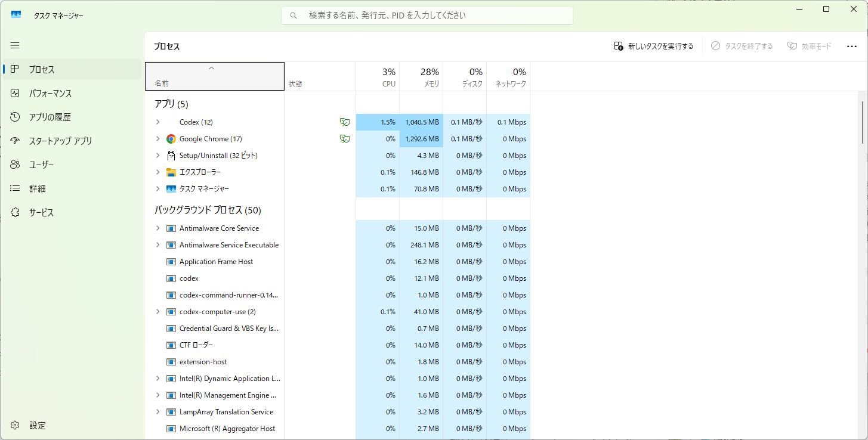The width and height of the screenshot is (868, 440).
Task: Click the 248.1 MB memory cell
Action: pyautogui.click(x=421, y=245)
